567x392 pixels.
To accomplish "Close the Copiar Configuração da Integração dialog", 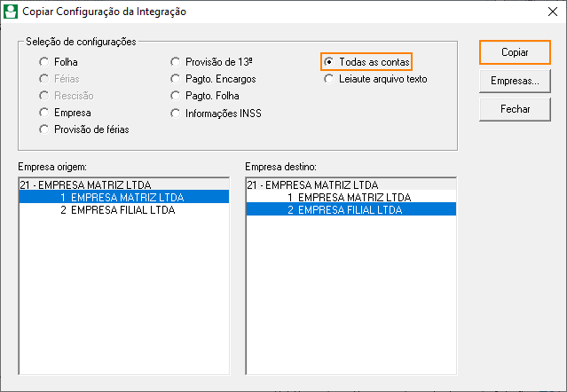I will (x=553, y=12).
